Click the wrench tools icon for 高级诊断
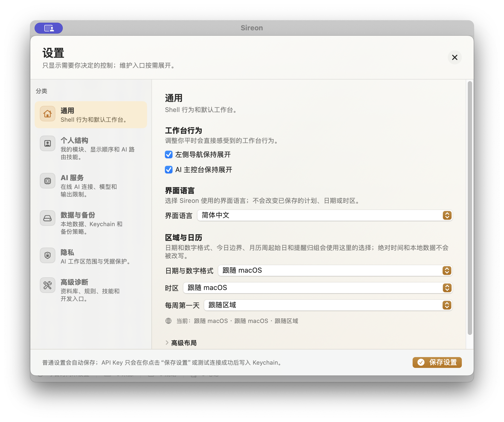 48,285
